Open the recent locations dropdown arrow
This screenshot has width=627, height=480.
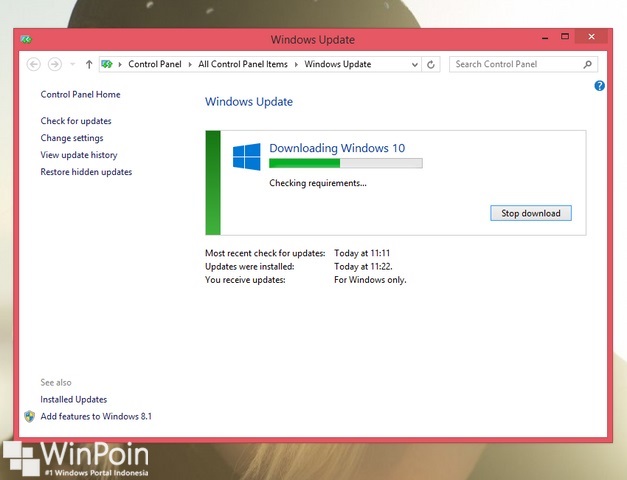point(72,64)
